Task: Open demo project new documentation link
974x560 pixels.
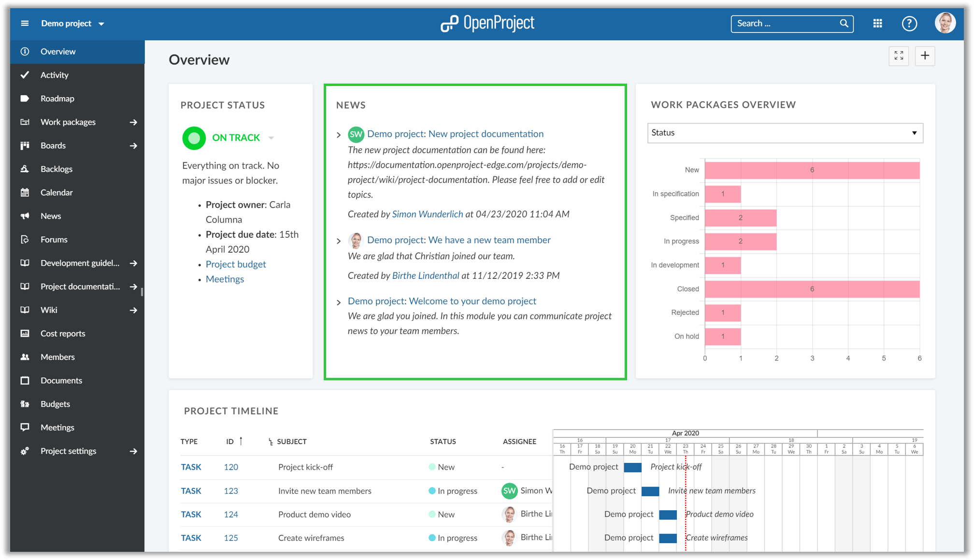Action: pos(455,134)
